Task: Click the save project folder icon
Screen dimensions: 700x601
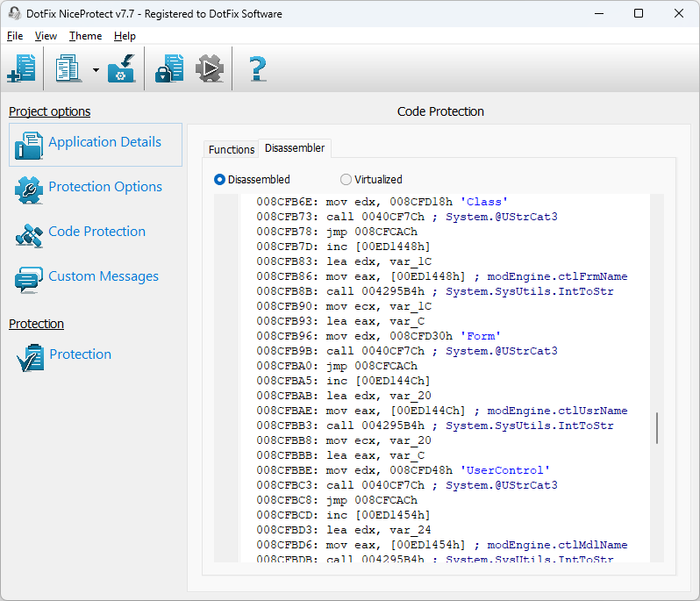Action: 121,68
